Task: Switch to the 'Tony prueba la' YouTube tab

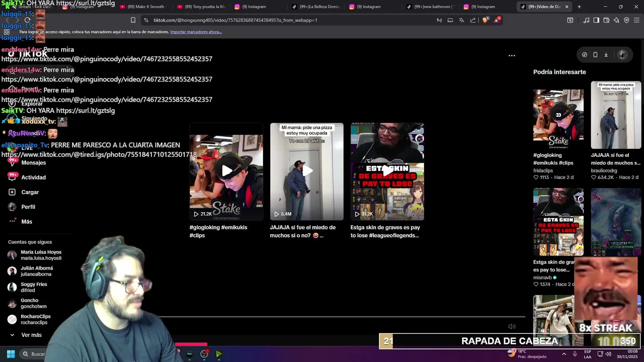Action: [x=201, y=7]
